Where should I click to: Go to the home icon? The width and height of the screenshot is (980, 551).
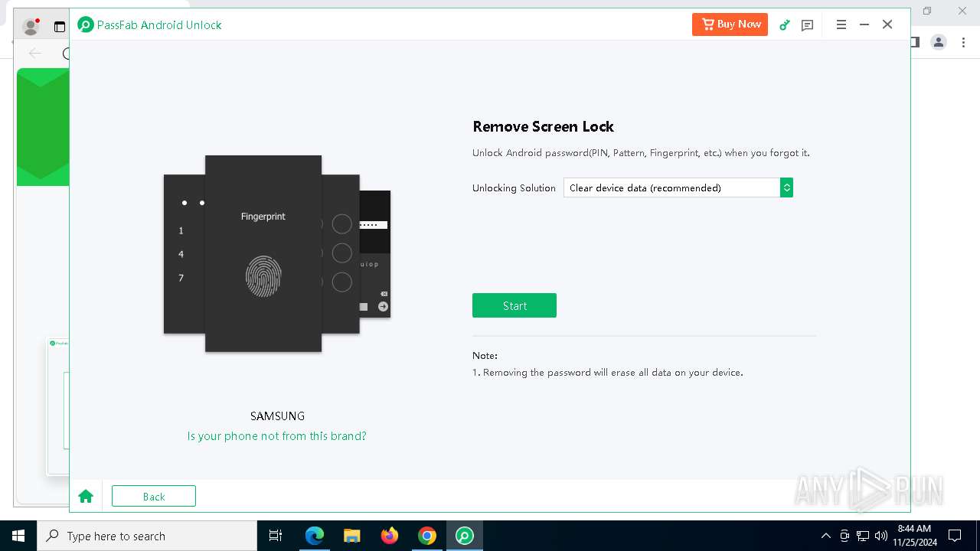tap(86, 496)
